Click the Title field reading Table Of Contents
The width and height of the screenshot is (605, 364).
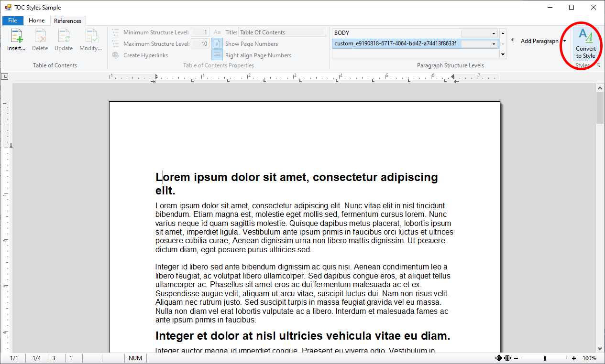click(x=282, y=32)
